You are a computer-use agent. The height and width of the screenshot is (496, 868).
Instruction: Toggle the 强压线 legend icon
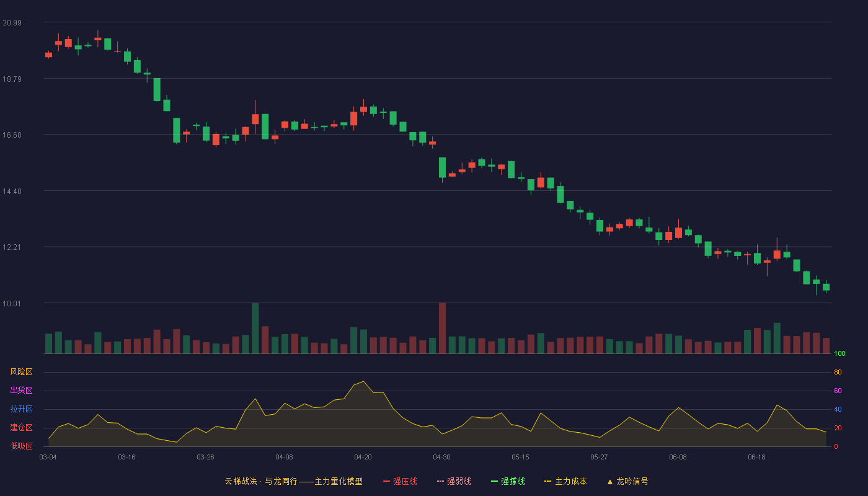pos(386,481)
